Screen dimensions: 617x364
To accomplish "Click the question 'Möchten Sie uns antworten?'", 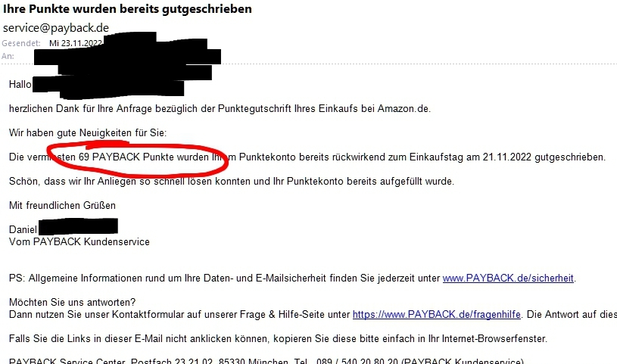I will [x=73, y=302].
